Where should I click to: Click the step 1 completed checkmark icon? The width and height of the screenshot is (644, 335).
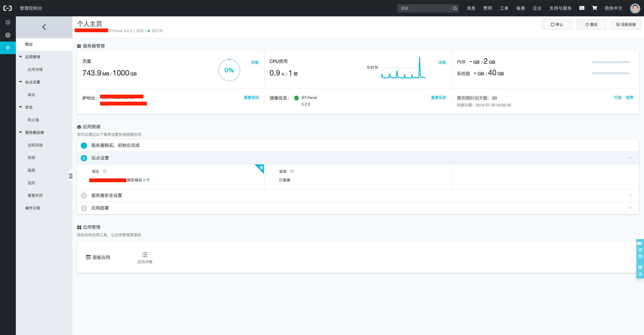[84, 145]
